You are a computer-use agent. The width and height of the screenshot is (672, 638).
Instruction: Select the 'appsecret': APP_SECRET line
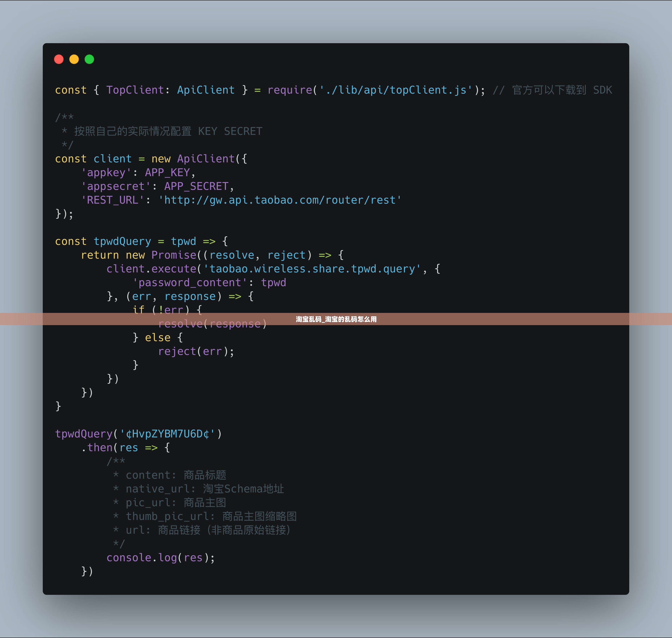158,186
